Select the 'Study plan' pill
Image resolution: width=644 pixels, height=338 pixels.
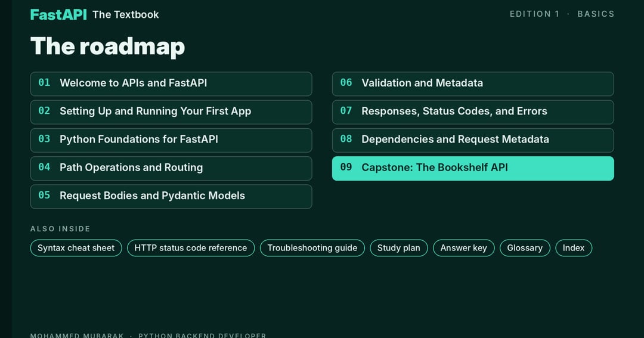click(x=399, y=248)
